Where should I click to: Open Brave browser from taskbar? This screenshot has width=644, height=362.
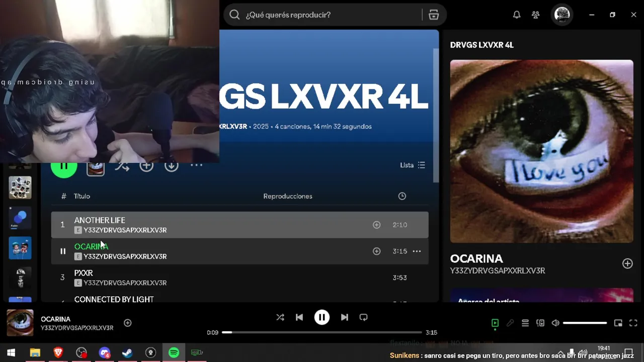point(58,352)
